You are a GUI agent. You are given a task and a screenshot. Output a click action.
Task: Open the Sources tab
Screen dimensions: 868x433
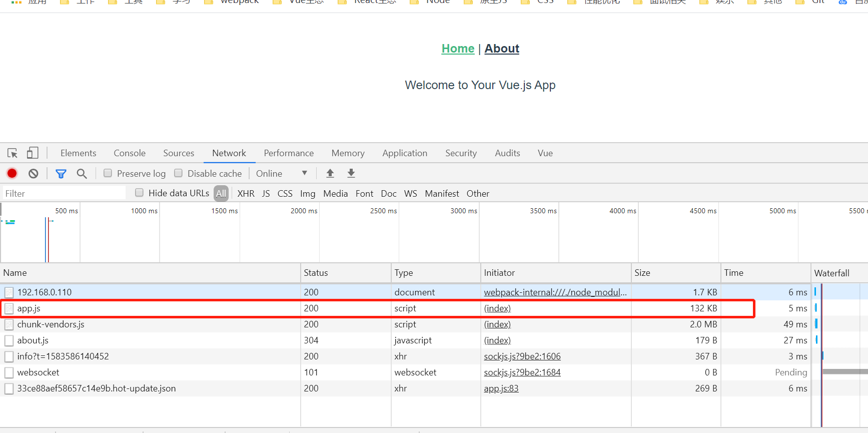(x=179, y=153)
